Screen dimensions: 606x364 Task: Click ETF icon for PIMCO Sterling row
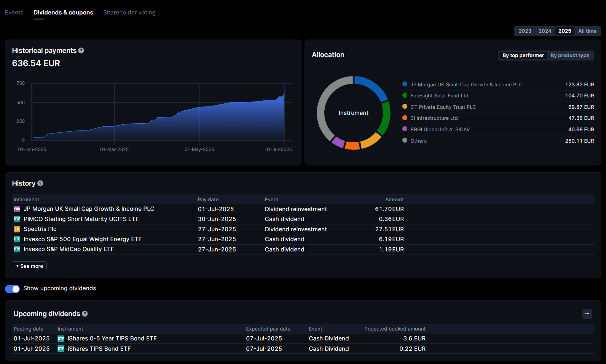coord(17,219)
